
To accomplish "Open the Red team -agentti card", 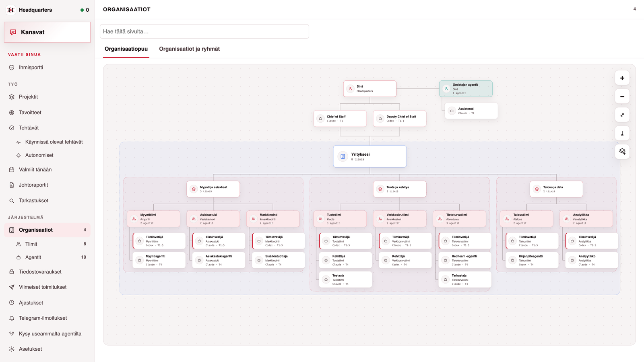I will pyautogui.click(x=465, y=260).
